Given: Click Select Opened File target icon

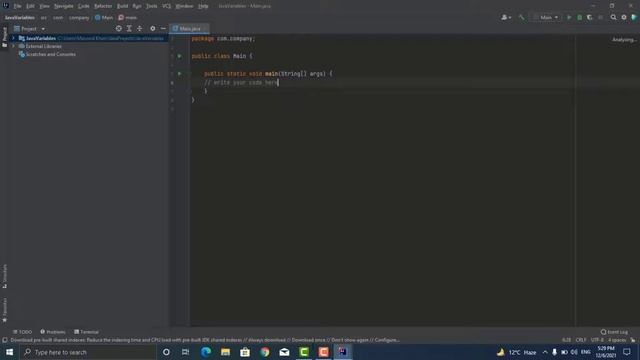Looking at the screenshot, I should 118,29.
